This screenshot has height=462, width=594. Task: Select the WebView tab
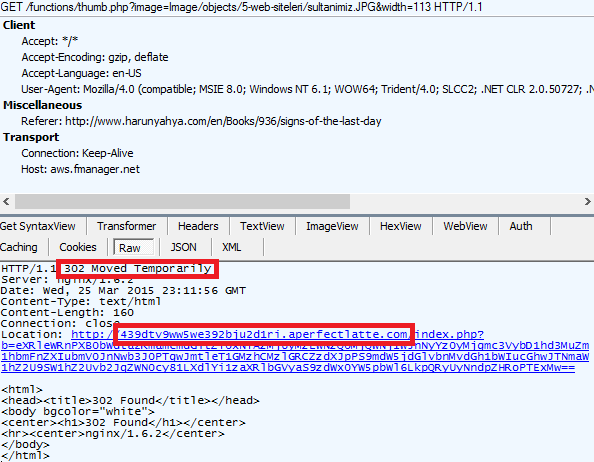point(465,226)
